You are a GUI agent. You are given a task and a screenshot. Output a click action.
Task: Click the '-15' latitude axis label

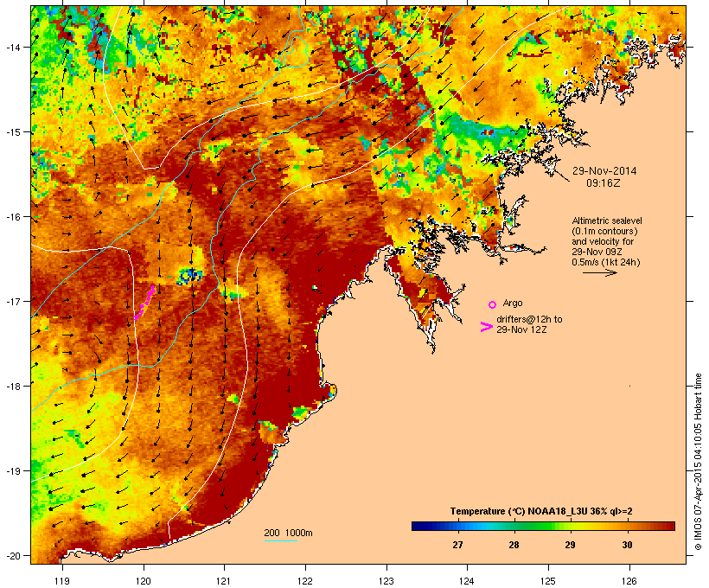(13, 132)
